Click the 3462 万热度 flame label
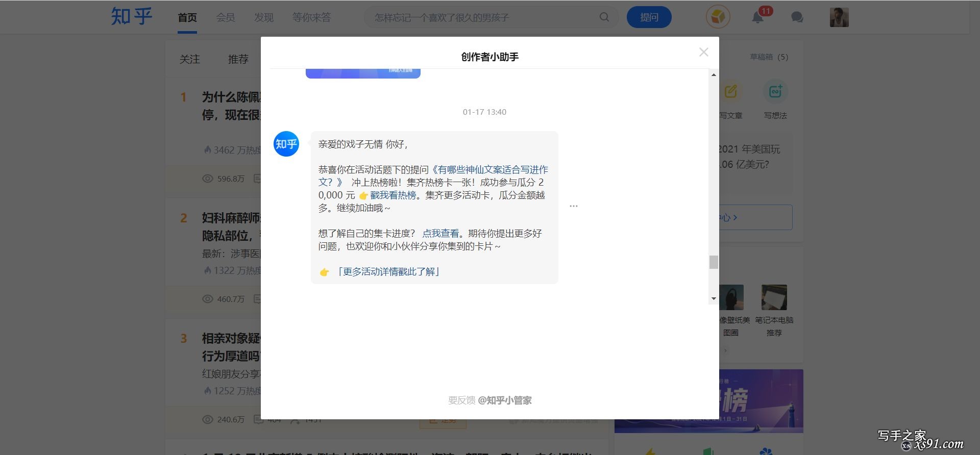 233,150
